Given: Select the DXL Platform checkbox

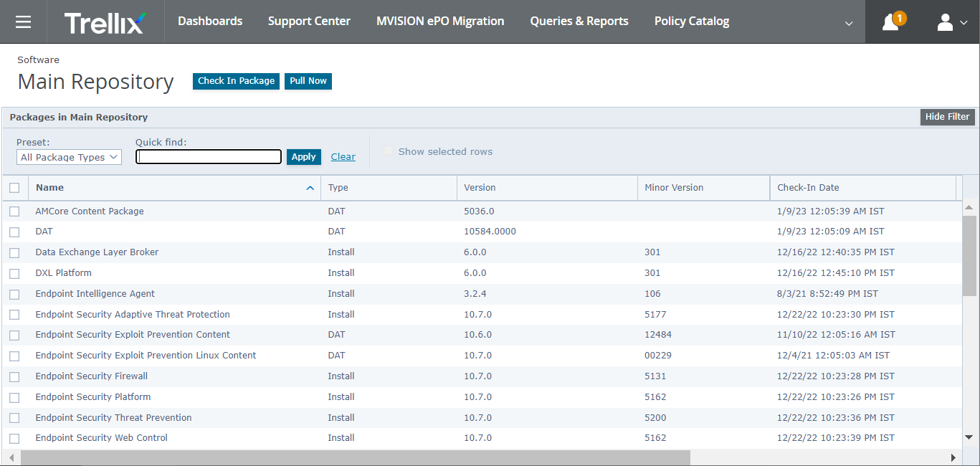Looking at the screenshot, I should tap(14, 274).
